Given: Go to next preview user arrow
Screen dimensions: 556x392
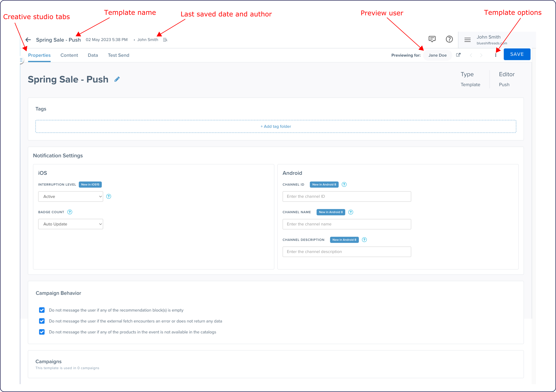Looking at the screenshot, I should coord(481,55).
